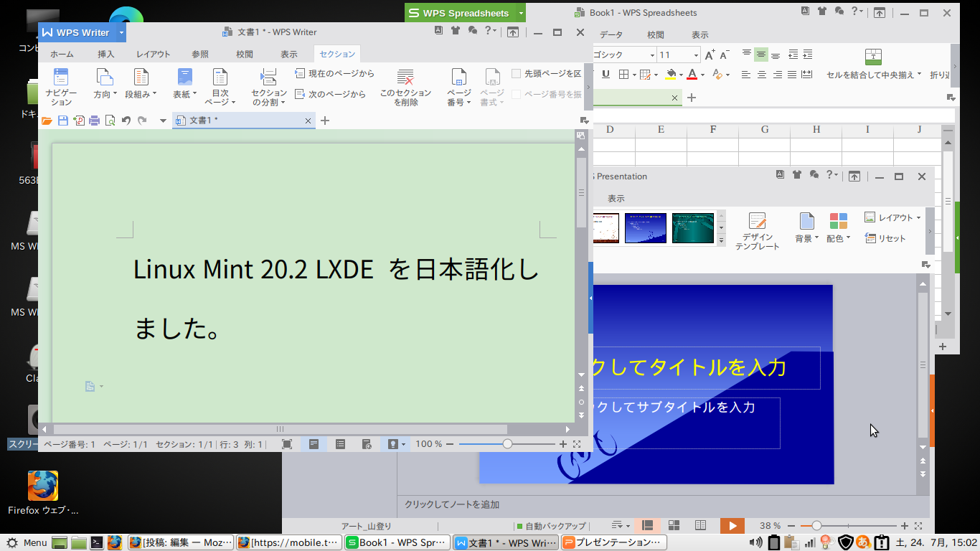This screenshot has height=551, width=980.
Task: Switch to the 校閲 tab in Writer
Action: [x=245, y=54]
